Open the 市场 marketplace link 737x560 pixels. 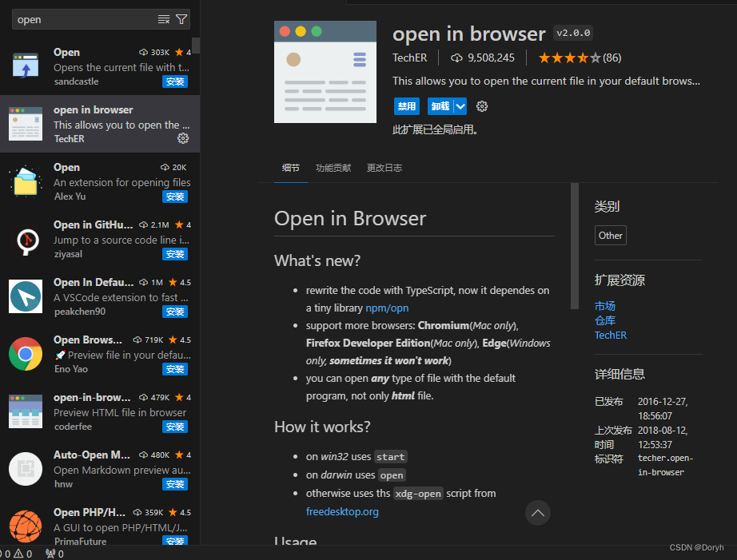[x=605, y=306]
